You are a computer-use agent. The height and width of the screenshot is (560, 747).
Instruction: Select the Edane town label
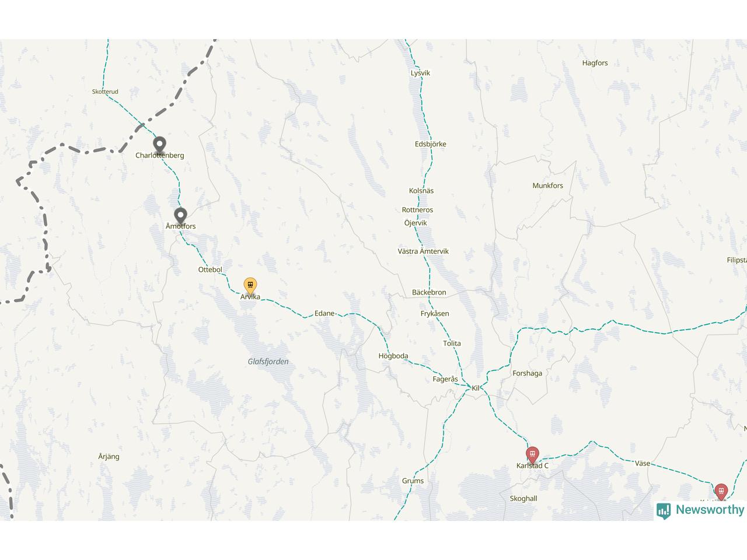tap(324, 313)
